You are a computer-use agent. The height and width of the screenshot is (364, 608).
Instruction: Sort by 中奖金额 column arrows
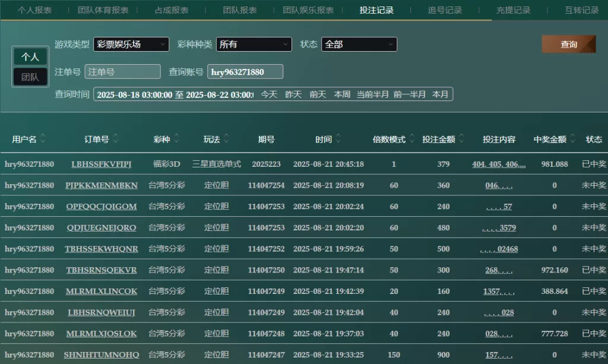click(x=573, y=138)
